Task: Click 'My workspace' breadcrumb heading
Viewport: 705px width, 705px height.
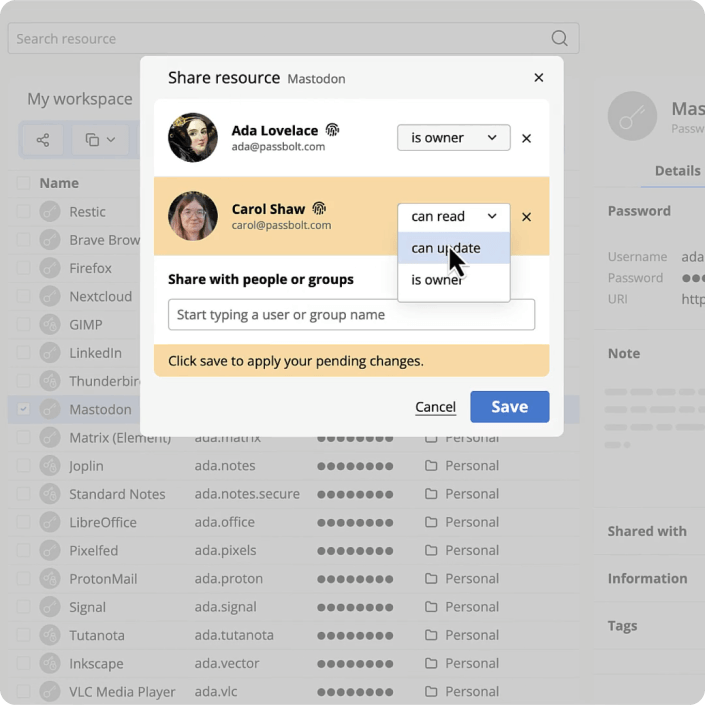Action: pyautogui.click(x=80, y=99)
